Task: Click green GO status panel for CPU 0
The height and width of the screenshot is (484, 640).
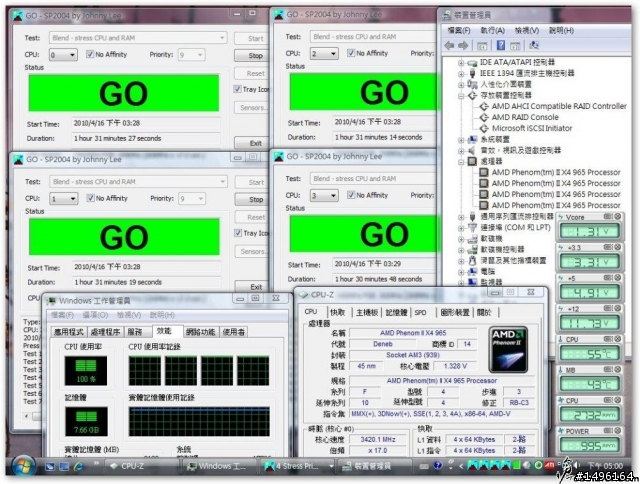Action: [x=124, y=93]
